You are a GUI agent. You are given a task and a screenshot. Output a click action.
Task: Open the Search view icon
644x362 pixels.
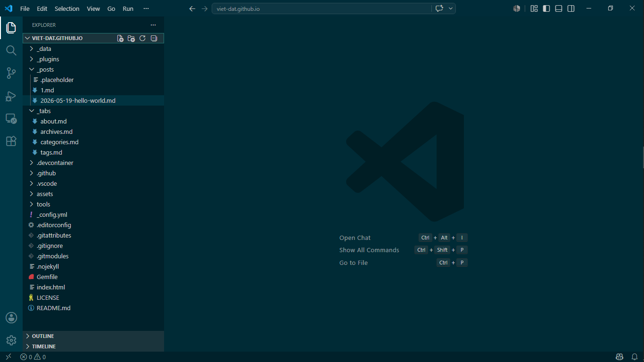pos(11,50)
